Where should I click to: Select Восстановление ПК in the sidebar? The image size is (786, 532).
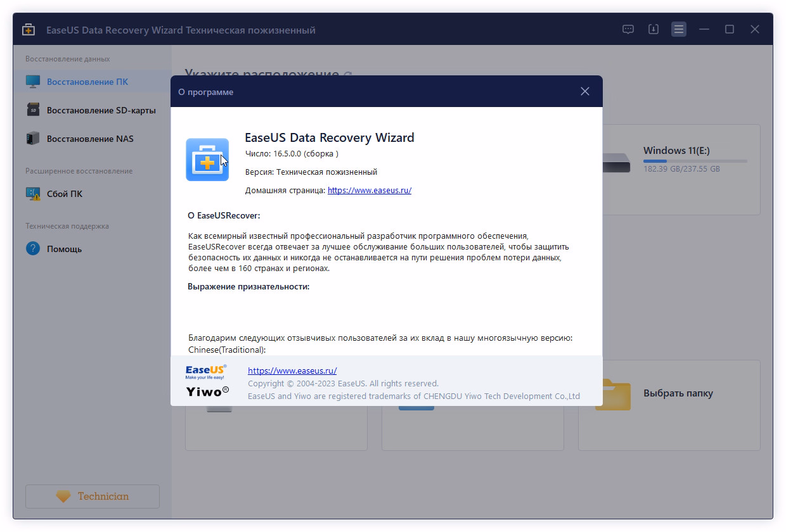[87, 82]
